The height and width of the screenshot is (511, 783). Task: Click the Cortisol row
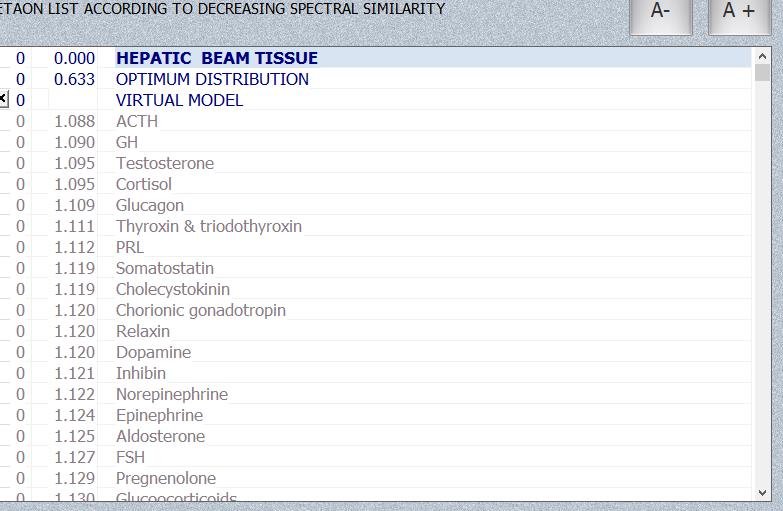(144, 184)
